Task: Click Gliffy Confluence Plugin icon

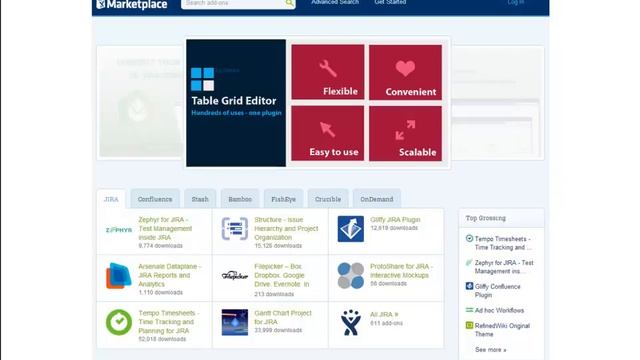Action: [x=469, y=286]
